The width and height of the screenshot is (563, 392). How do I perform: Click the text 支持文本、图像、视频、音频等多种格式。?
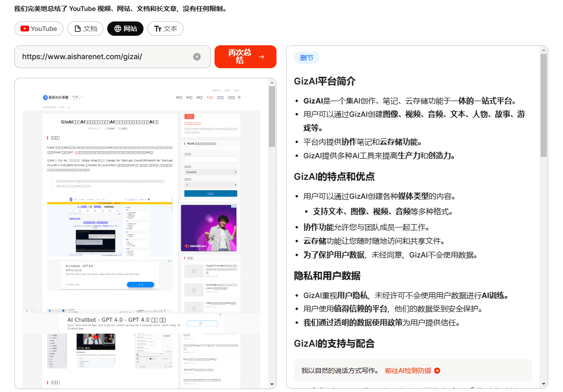pyautogui.click(x=382, y=212)
